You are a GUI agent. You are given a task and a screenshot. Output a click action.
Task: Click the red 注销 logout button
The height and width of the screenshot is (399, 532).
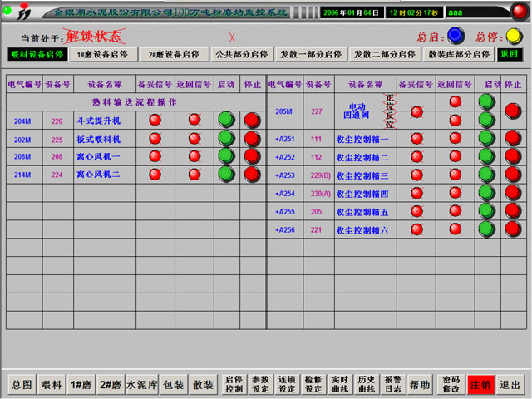[x=480, y=384]
